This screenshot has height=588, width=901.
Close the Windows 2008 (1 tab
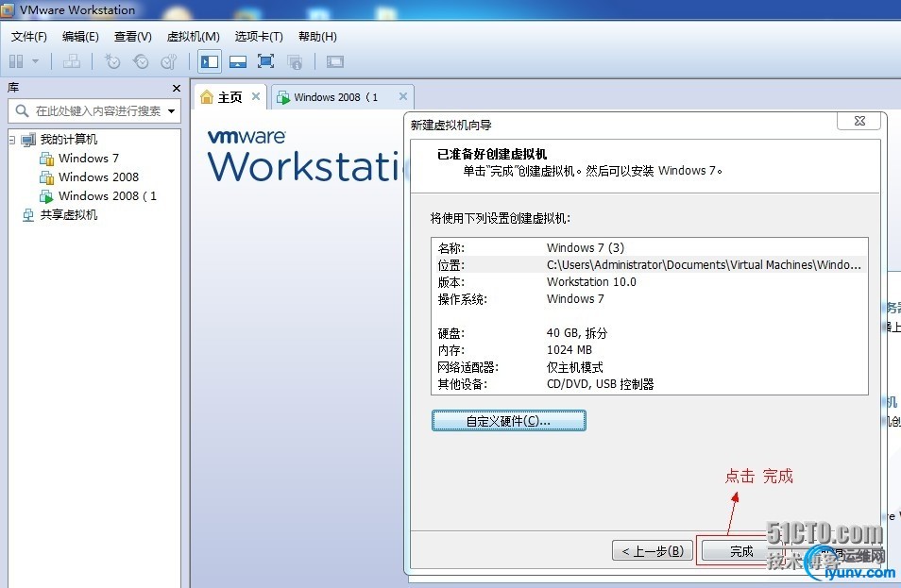coord(403,96)
